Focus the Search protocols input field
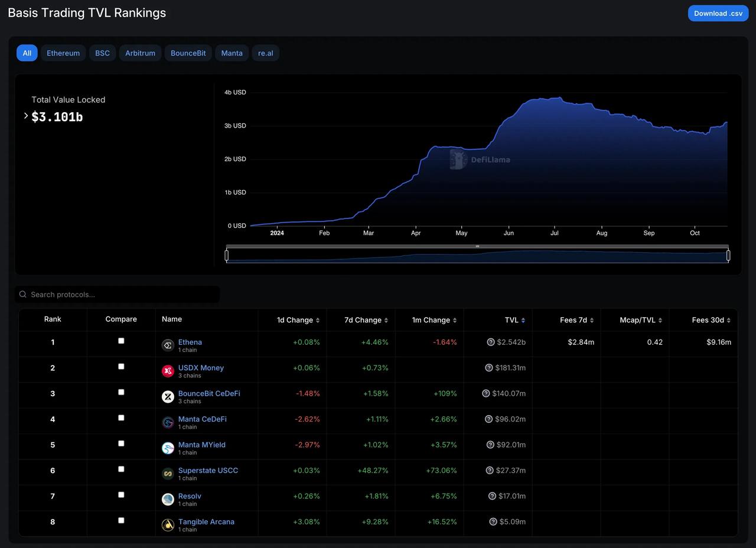 [x=118, y=294]
